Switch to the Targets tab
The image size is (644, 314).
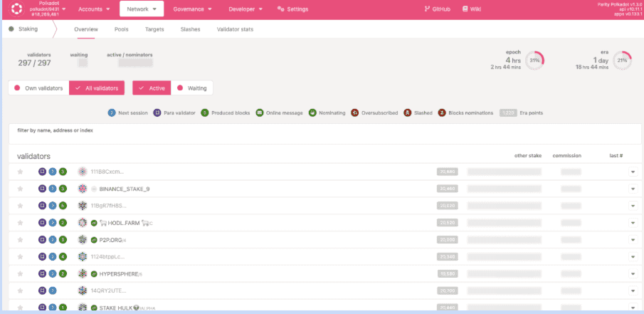[x=154, y=30]
